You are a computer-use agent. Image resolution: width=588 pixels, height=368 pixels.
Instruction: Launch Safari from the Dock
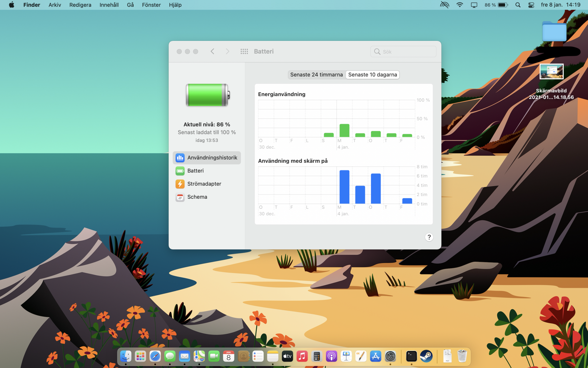[155, 357]
